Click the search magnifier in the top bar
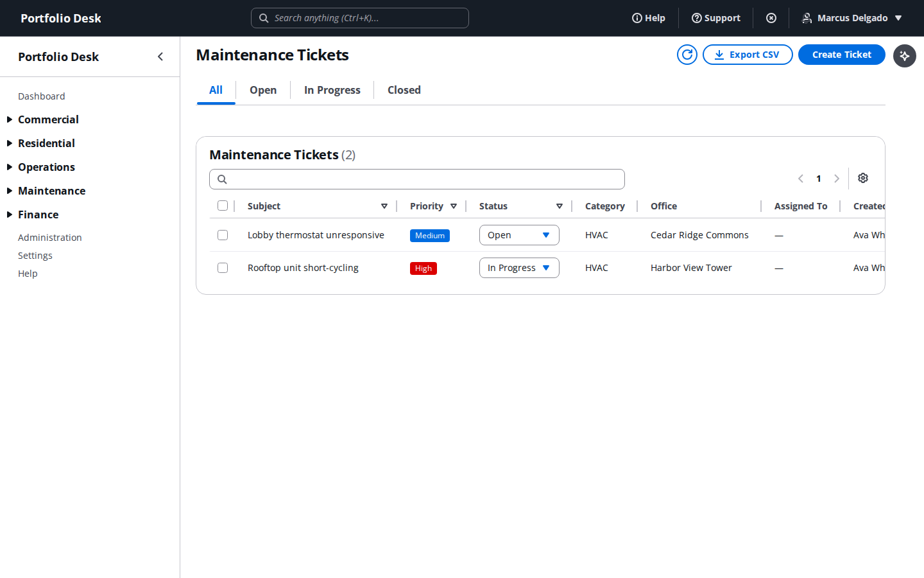 tap(264, 18)
